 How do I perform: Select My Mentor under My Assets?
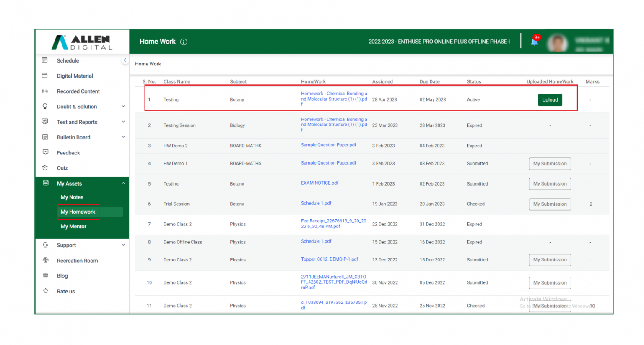pyautogui.click(x=73, y=227)
